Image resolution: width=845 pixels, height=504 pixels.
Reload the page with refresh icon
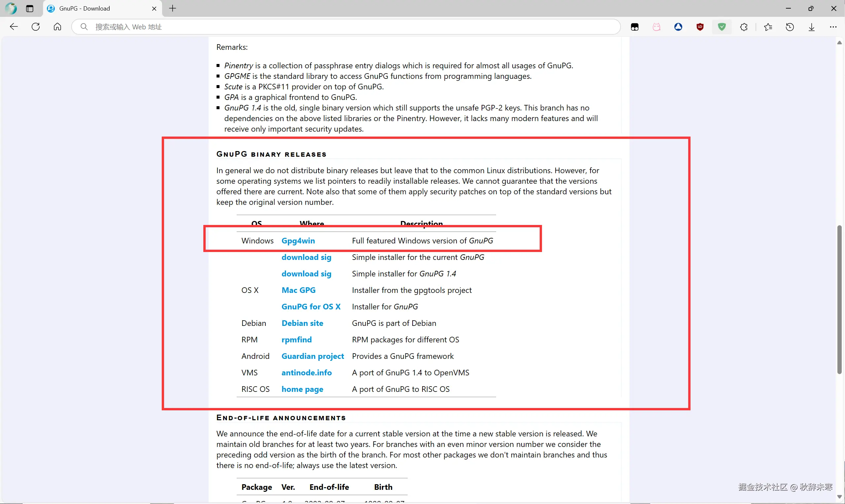(36, 27)
